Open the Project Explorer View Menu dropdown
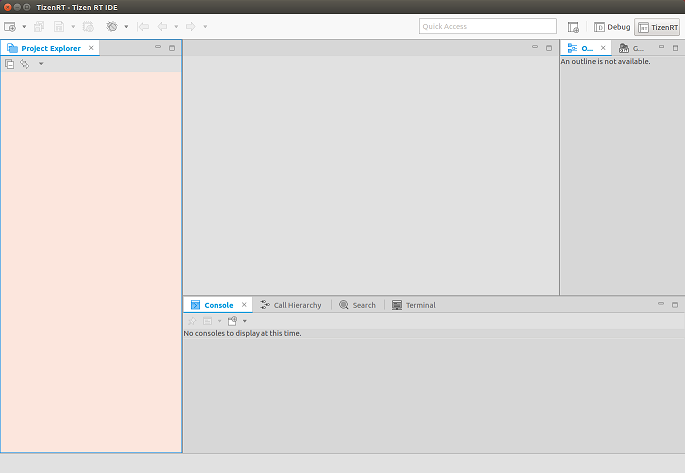685x473 pixels. point(41,64)
